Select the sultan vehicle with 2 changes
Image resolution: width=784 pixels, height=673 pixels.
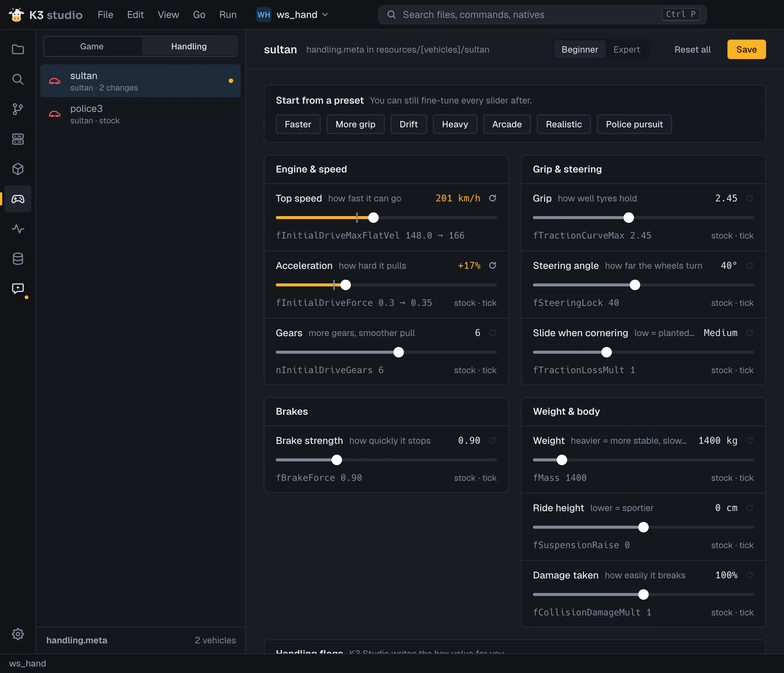tap(140, 81)
